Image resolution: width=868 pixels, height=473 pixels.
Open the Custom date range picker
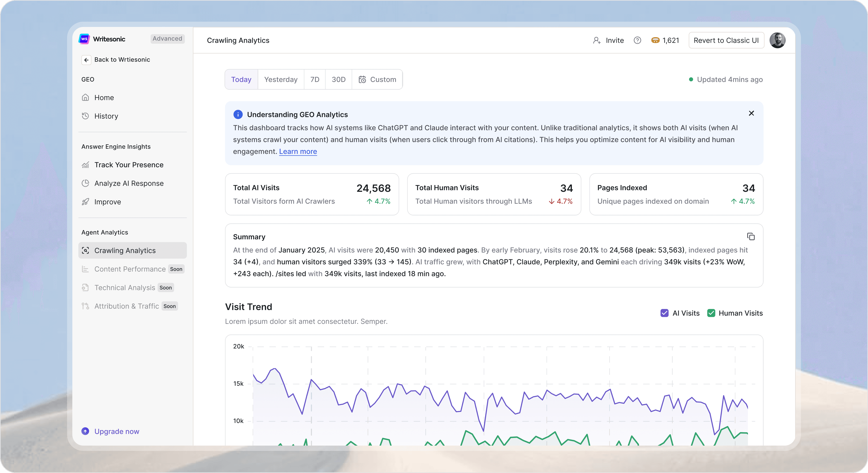tap(377, 79)
